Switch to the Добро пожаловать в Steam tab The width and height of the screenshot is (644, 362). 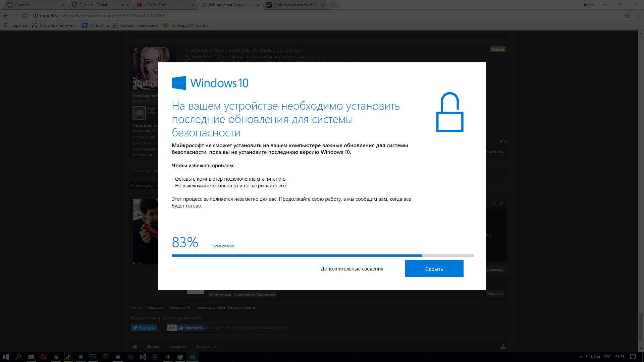pyautogui.click(x=296, y=5)
